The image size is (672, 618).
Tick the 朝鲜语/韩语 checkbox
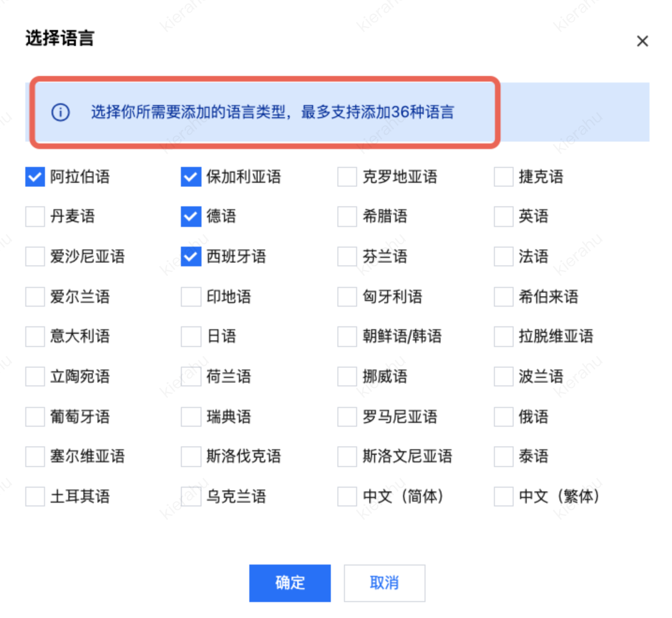[x=347, y=336]
